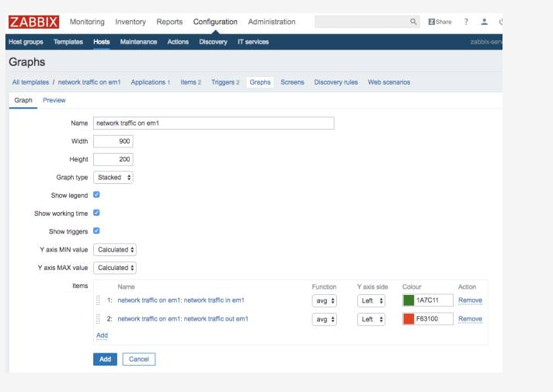This screenshot has height=392, width=553.
Task: Remove the network traffic in em1 item
Action: tap(470, 300)
